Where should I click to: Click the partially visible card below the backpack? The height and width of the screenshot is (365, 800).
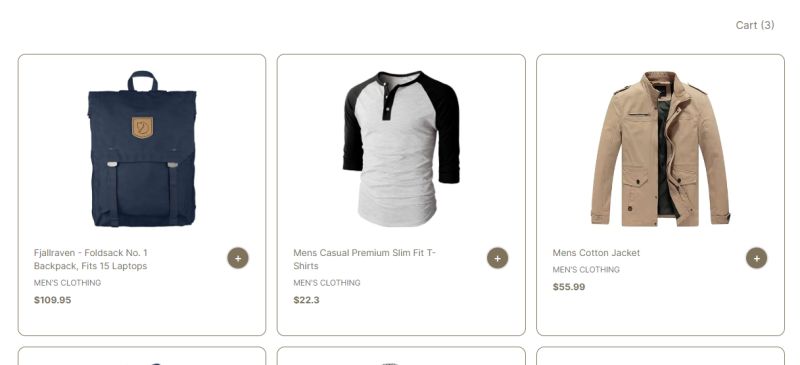(142, 356)
